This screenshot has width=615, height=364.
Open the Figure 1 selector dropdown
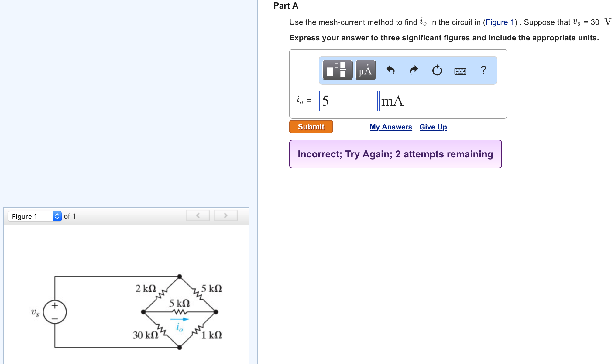(35, 216)
